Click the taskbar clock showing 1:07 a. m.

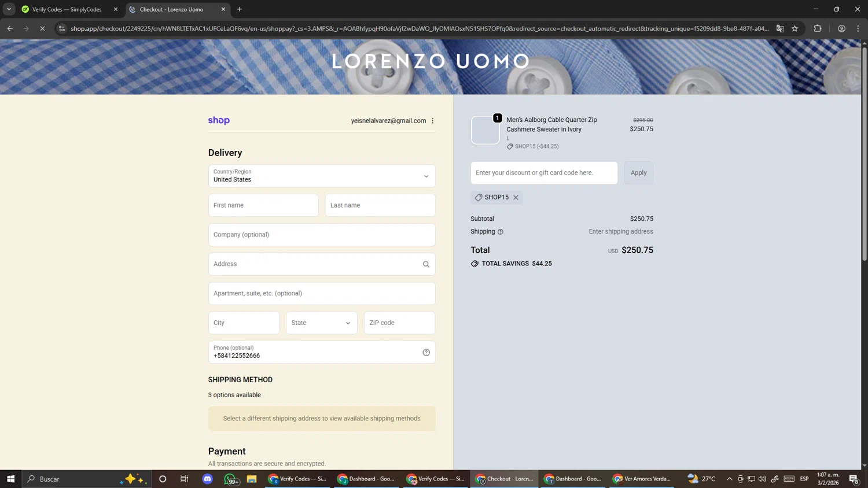(x=827, y=479)
